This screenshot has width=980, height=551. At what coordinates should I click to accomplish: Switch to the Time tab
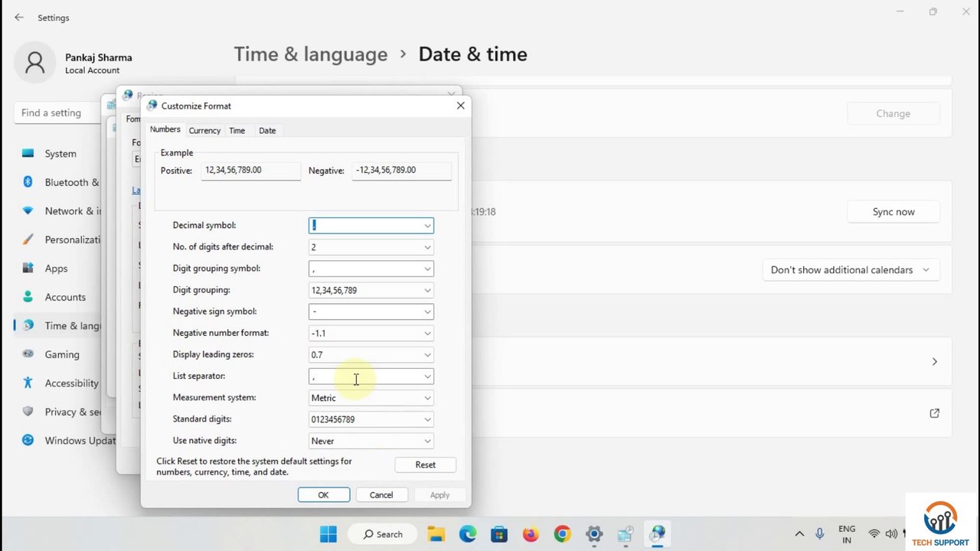(x=237, y=131)
